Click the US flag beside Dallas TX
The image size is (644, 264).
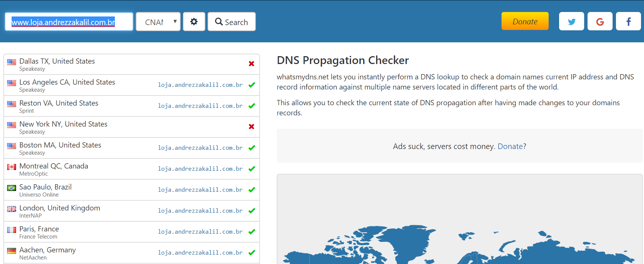point(12,62)
